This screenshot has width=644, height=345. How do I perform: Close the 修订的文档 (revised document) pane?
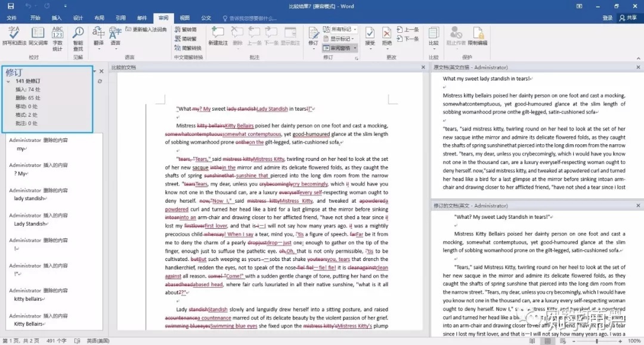pyautogui.click(x=638, y=206)
